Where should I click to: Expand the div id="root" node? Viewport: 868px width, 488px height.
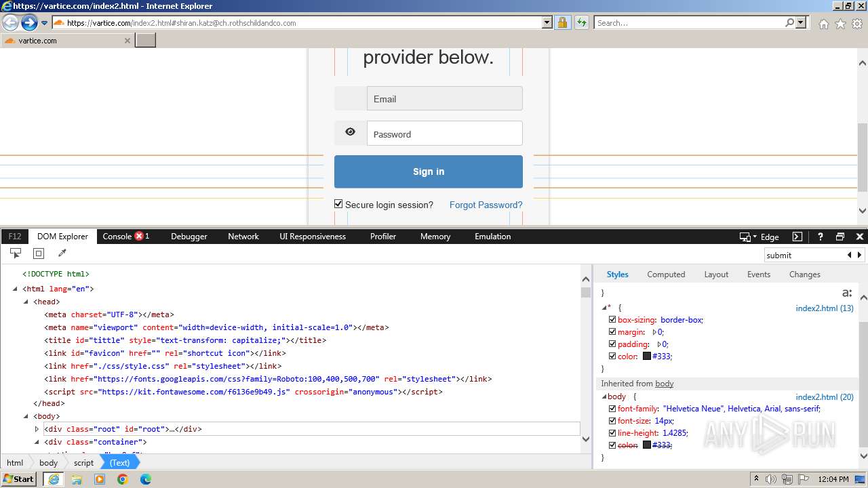point(37,429)
